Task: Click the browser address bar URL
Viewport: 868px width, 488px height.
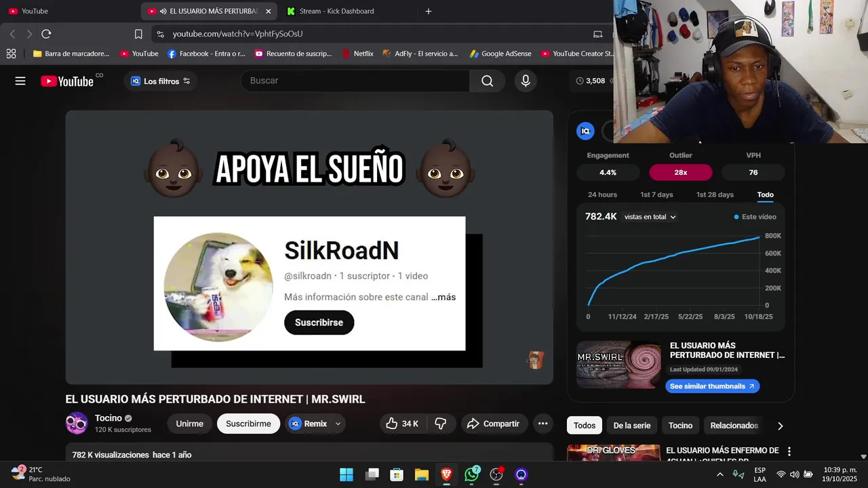Action: [x=237, y=34]
